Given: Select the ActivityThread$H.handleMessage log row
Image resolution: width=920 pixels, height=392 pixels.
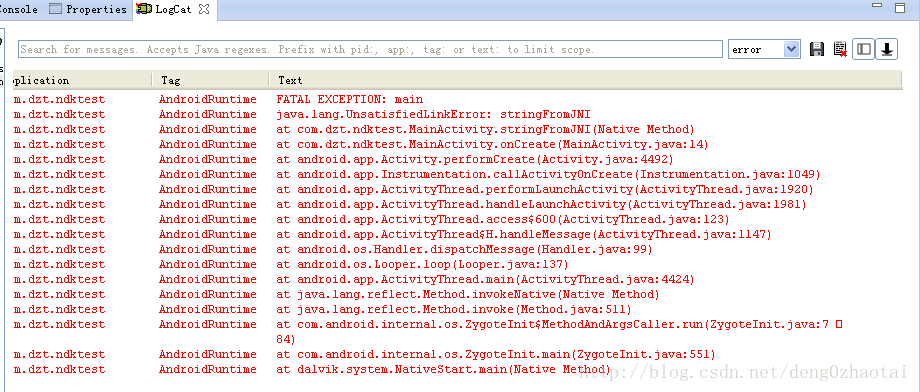Looking at the screenshot, I should point(458,234).
